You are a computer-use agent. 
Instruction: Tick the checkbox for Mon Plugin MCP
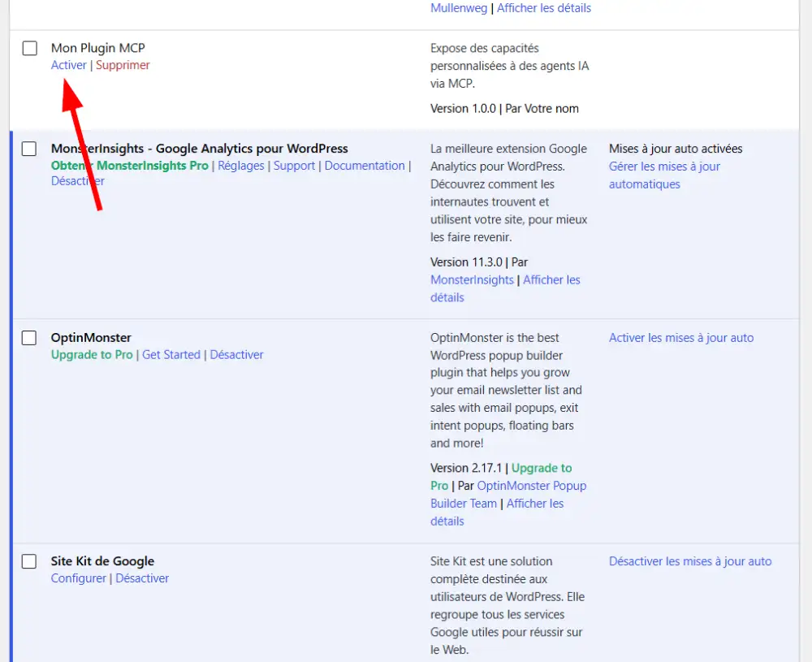click(x=30, y=48)
